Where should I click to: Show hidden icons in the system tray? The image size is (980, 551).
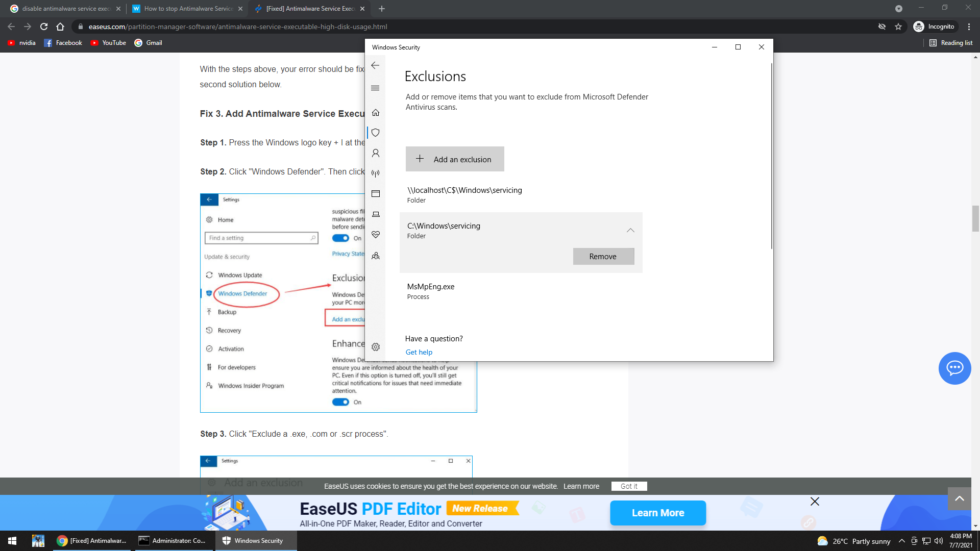pos(901,541)
